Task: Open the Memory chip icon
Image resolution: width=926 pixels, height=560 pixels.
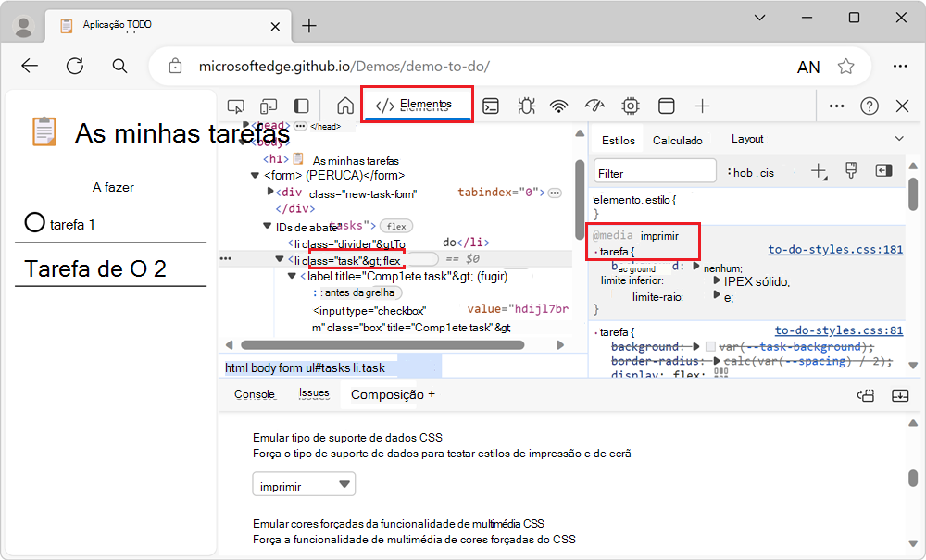Action: point(631,106)
